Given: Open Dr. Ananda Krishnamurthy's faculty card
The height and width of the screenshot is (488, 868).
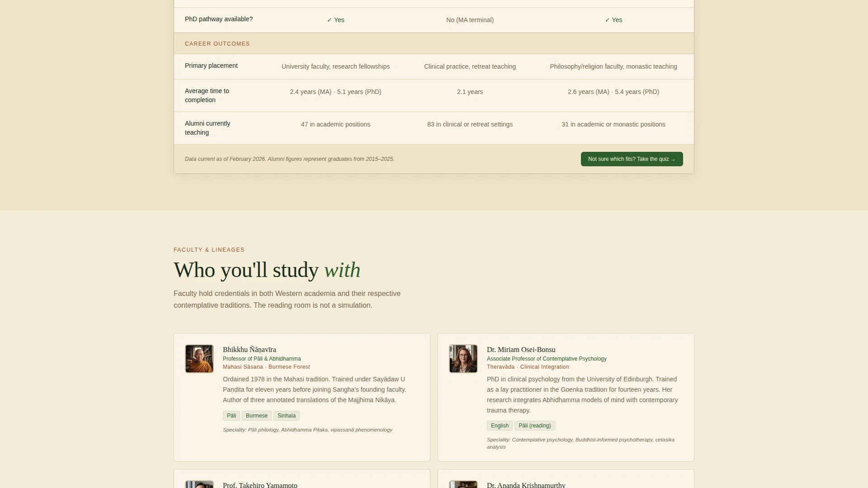Looking at the screenshot, I should (566, 479).
